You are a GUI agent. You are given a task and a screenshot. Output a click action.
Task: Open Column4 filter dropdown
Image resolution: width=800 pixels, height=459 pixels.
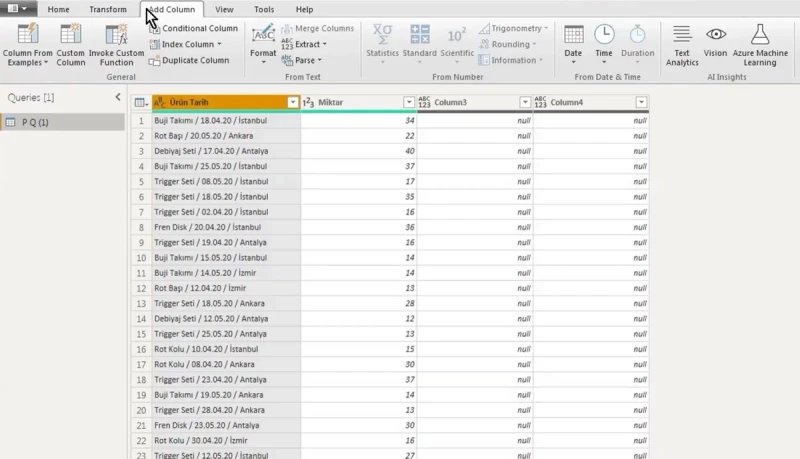tap(641, 103)
